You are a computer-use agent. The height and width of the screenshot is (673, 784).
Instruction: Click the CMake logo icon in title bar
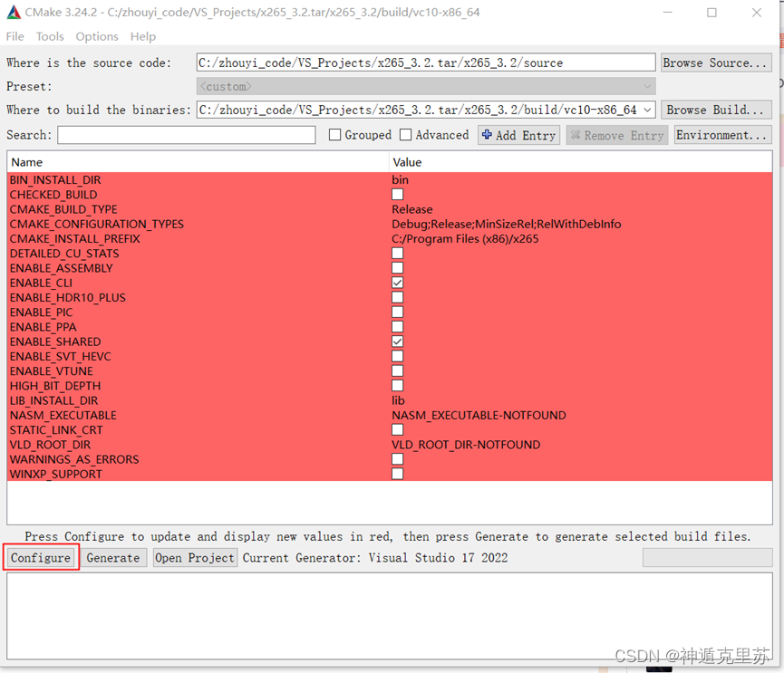(14, 12)
